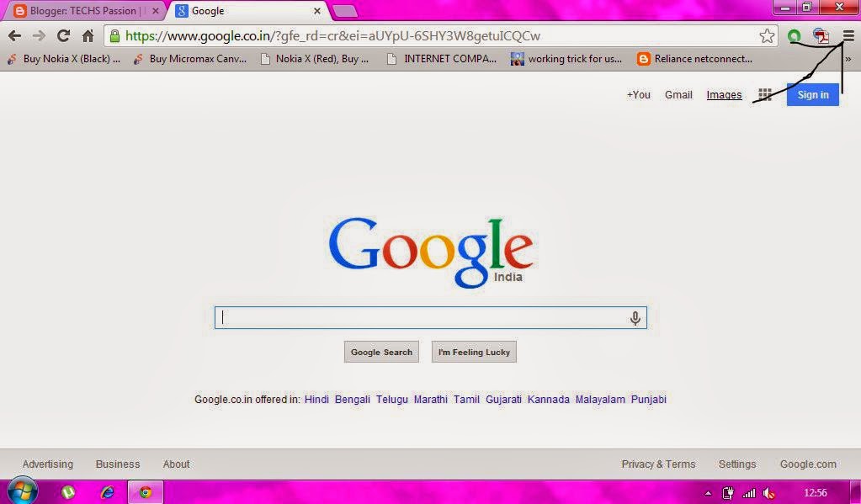Click the Google Search button
Image resolution: width=861 pixels, height=504 pixels.
point(381,352)
